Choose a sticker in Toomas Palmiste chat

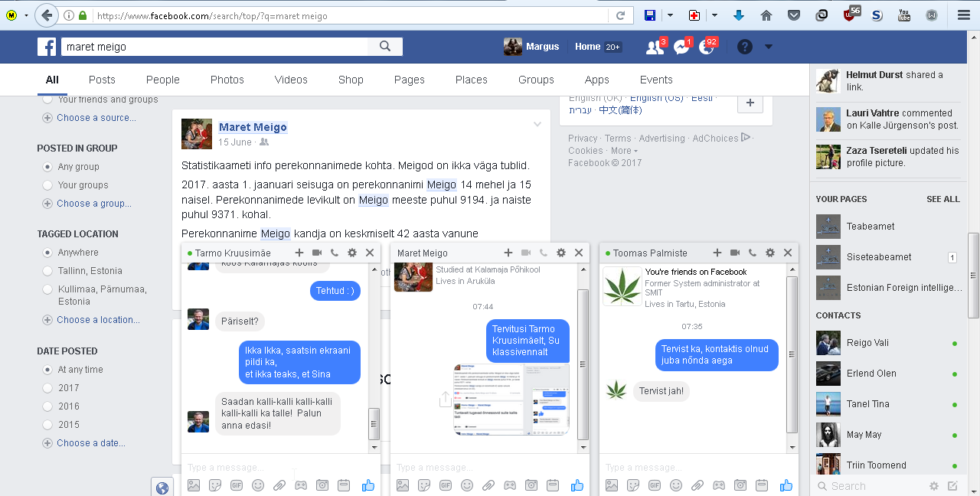click(x=633, y=485)
